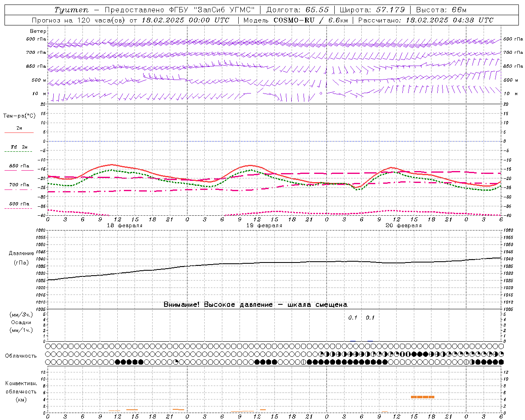Click the 'Конвективн.' convective cloud label
This screenshot has height=420, width=525.
coord(21,383)
